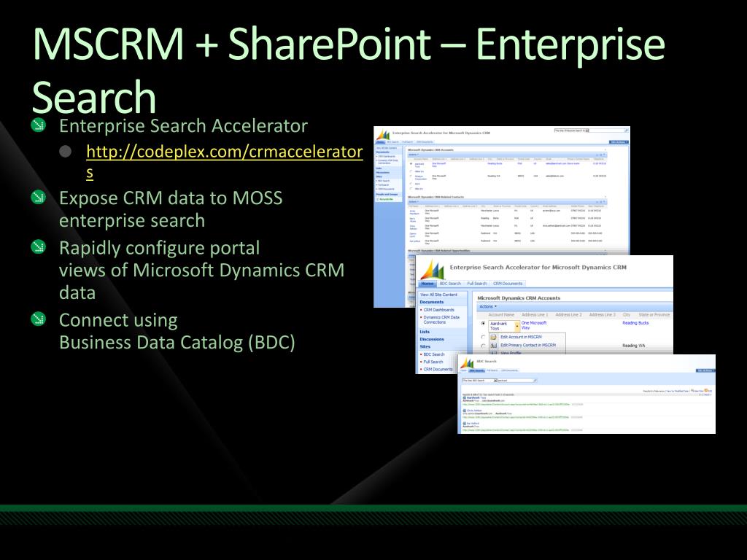Open CRM Documents tab in middle screenshot

[x=508, y=284]
